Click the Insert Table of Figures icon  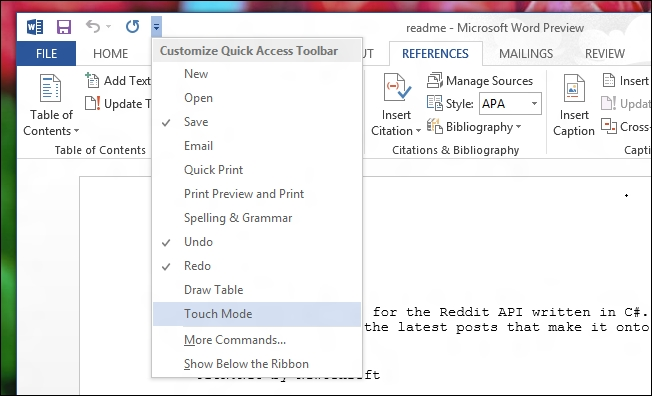[609, 80]
